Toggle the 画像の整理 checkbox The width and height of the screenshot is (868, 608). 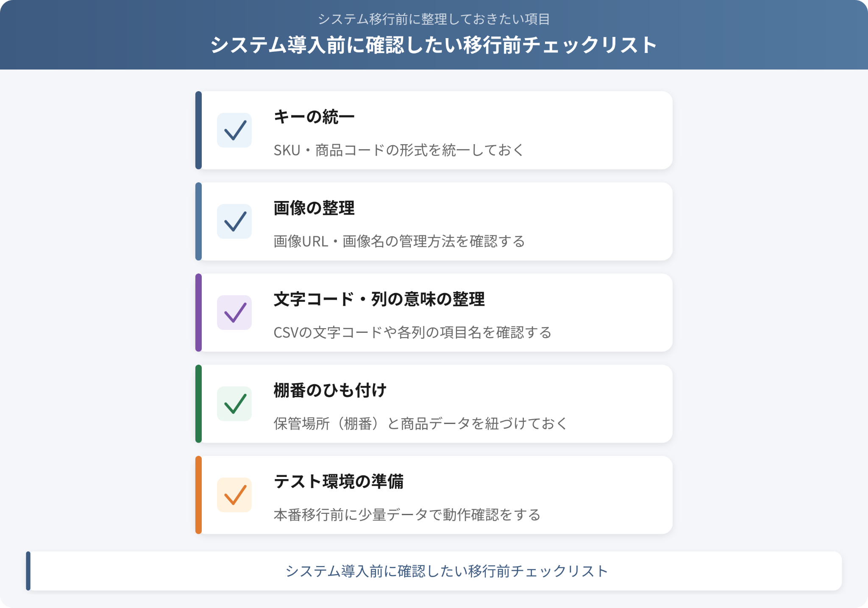pos(234,221)
